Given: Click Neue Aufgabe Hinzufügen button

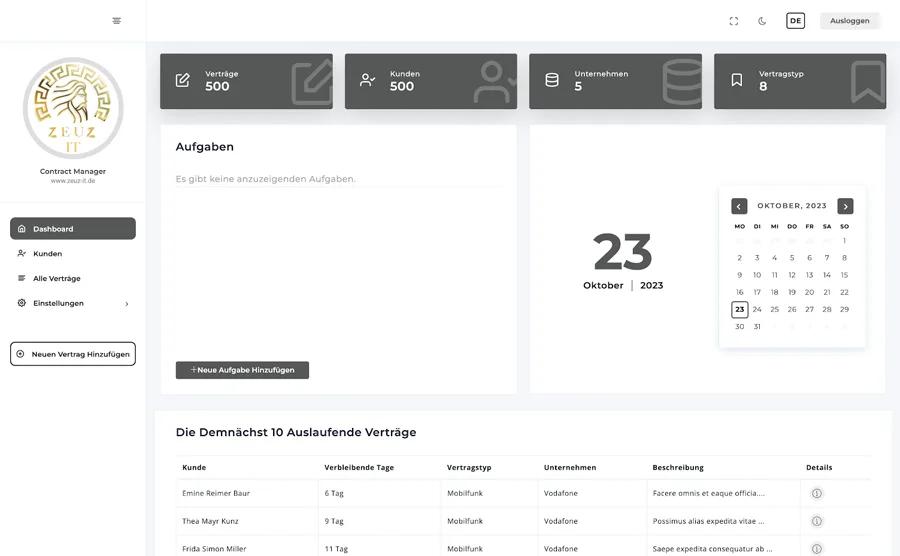Looking at the screenshot, I should [242, 370].
